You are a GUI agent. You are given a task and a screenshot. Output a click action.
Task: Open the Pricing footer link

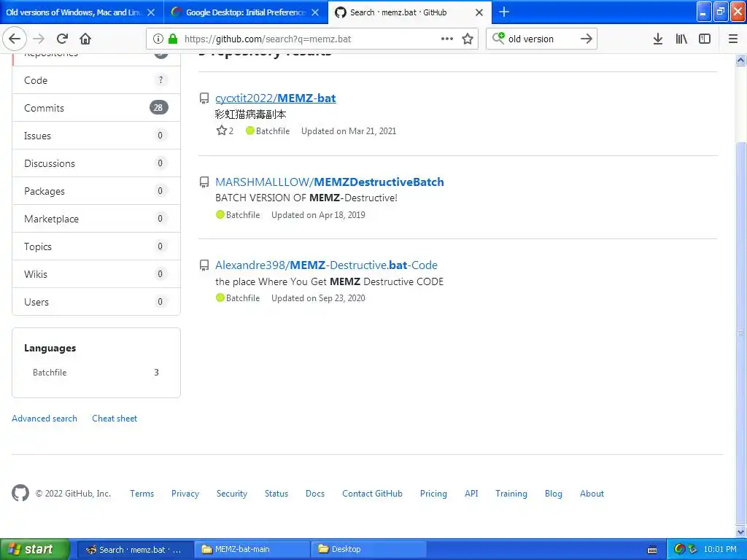click(433, 494)
